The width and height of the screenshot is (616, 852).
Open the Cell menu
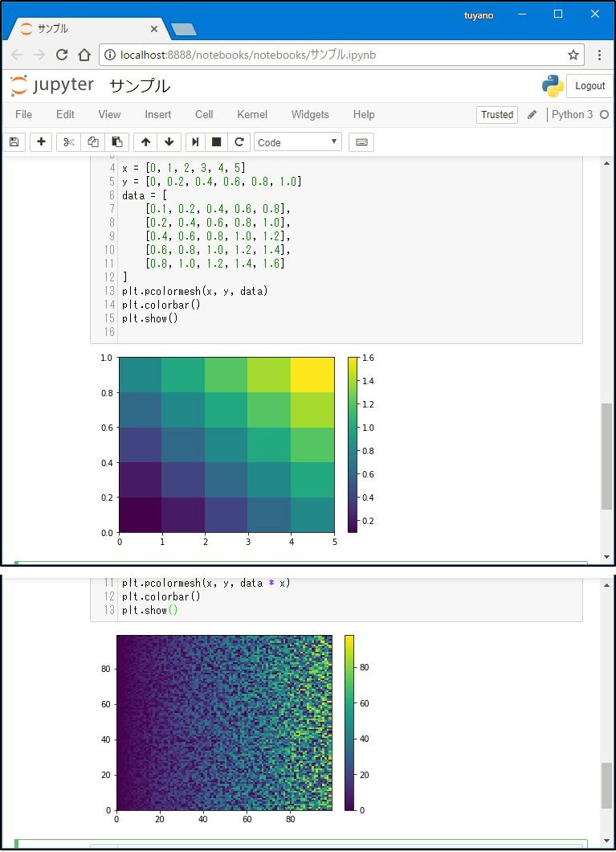pos(204,115)
